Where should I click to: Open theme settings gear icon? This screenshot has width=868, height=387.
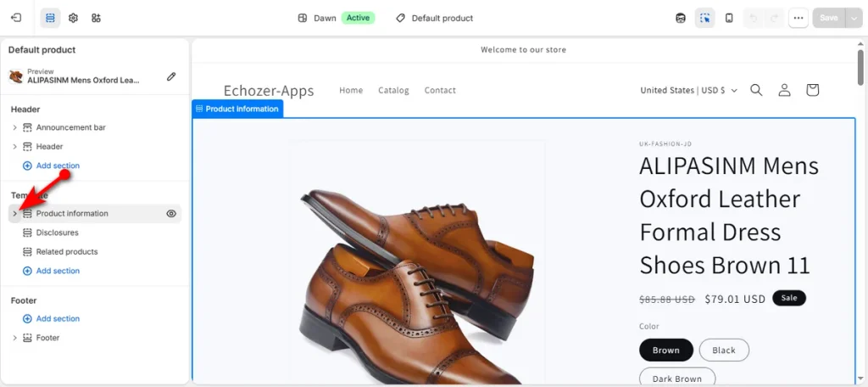pos(73,18)
